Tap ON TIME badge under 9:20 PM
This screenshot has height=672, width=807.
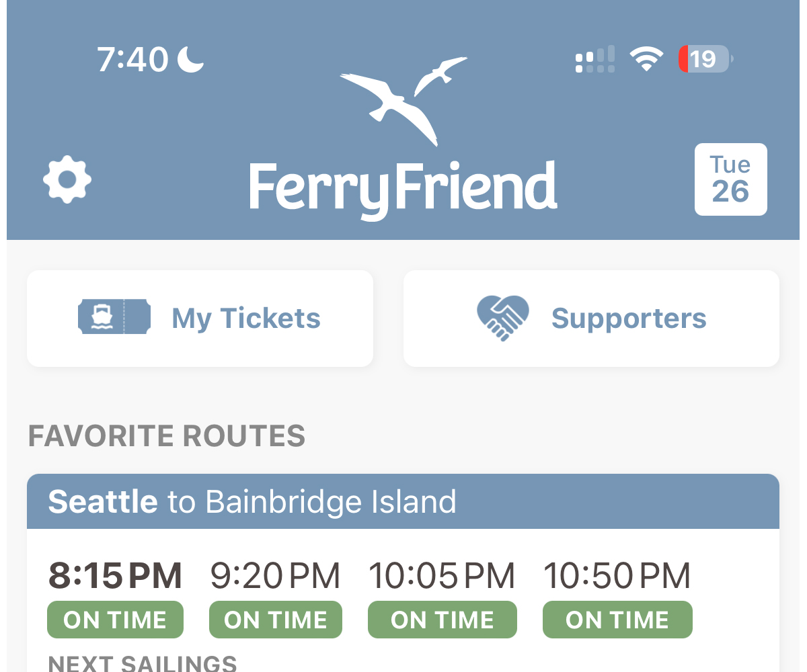tap(276, 620)
